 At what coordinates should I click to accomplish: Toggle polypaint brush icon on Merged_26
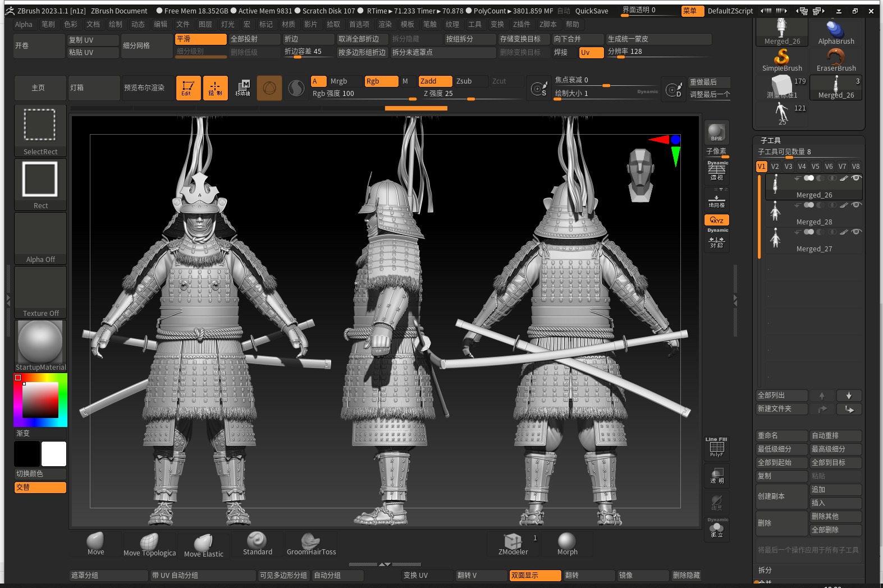pos(844,178)
